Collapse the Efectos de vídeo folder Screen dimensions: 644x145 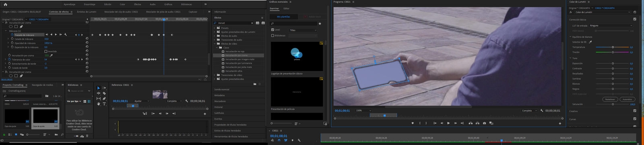coord(215,44)
